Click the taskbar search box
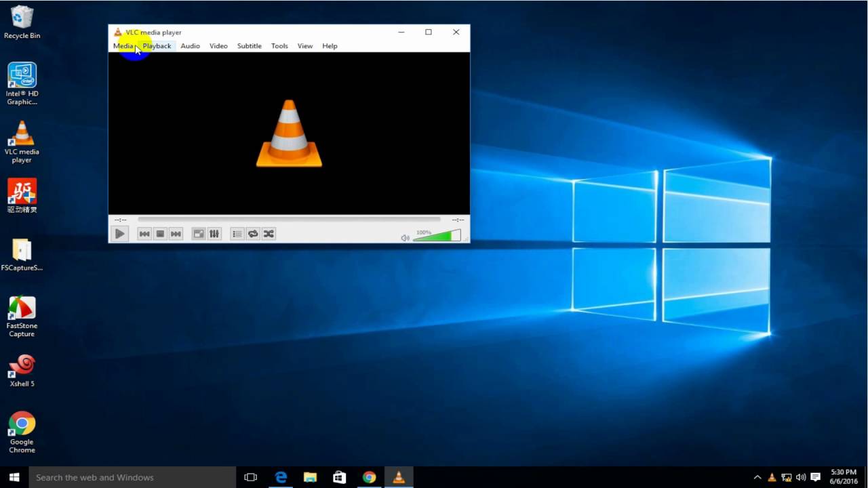 tap(132, 477)
